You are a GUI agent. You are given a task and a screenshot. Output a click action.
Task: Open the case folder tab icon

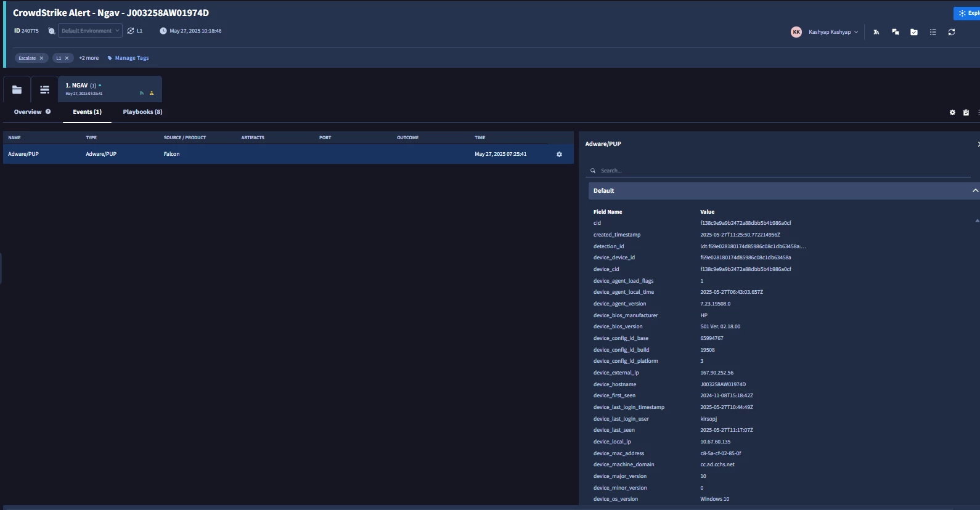(x=17, y=89)
